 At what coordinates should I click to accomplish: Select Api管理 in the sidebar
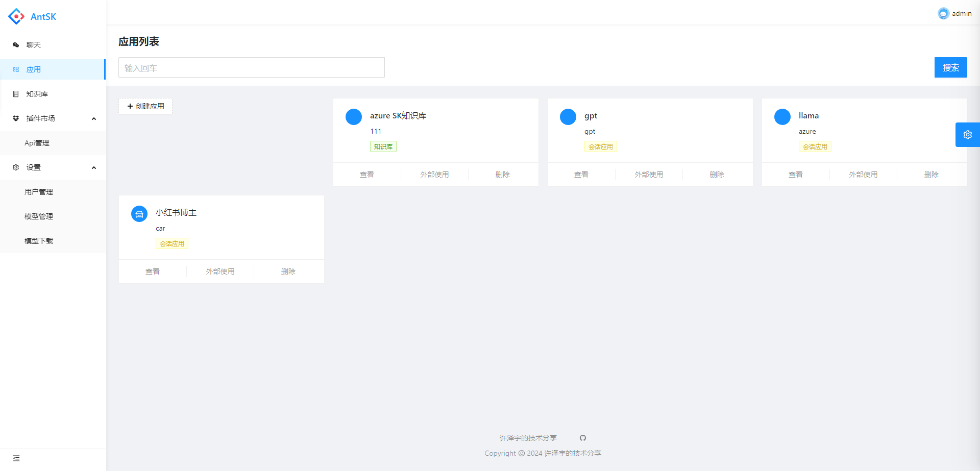click(x=37, y=143)
